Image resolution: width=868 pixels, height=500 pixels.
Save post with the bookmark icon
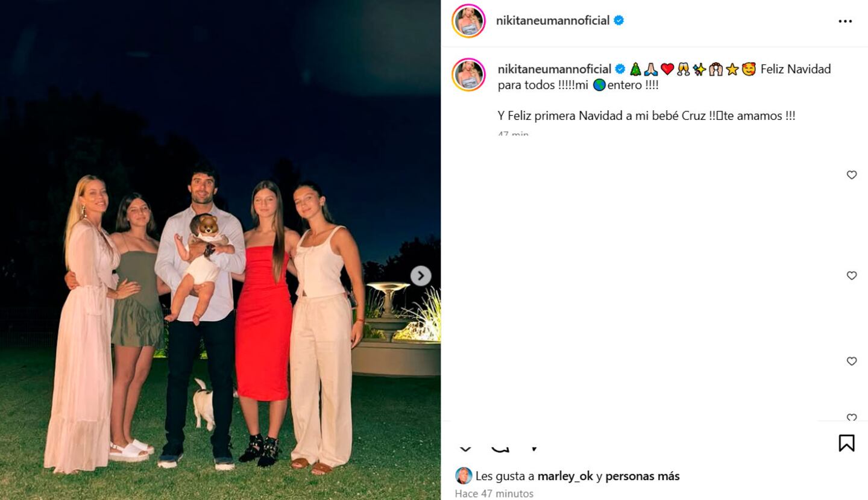[x=846, y=443]
